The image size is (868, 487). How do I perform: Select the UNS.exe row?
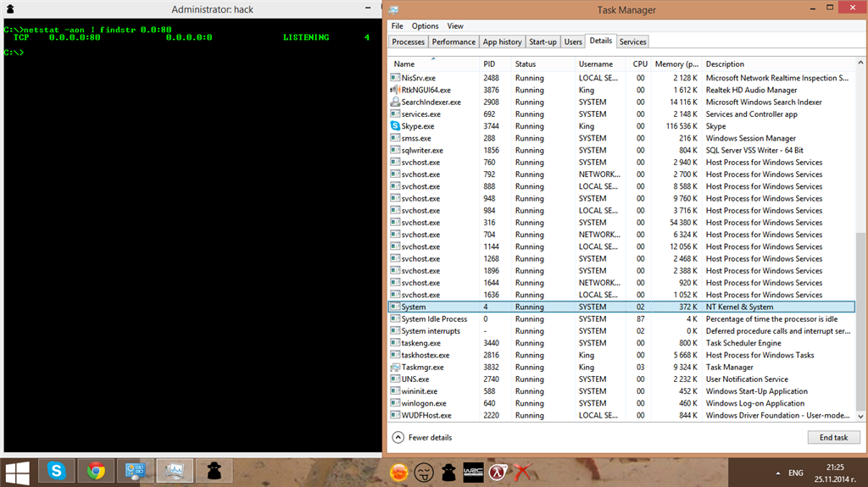pos(622,379)
